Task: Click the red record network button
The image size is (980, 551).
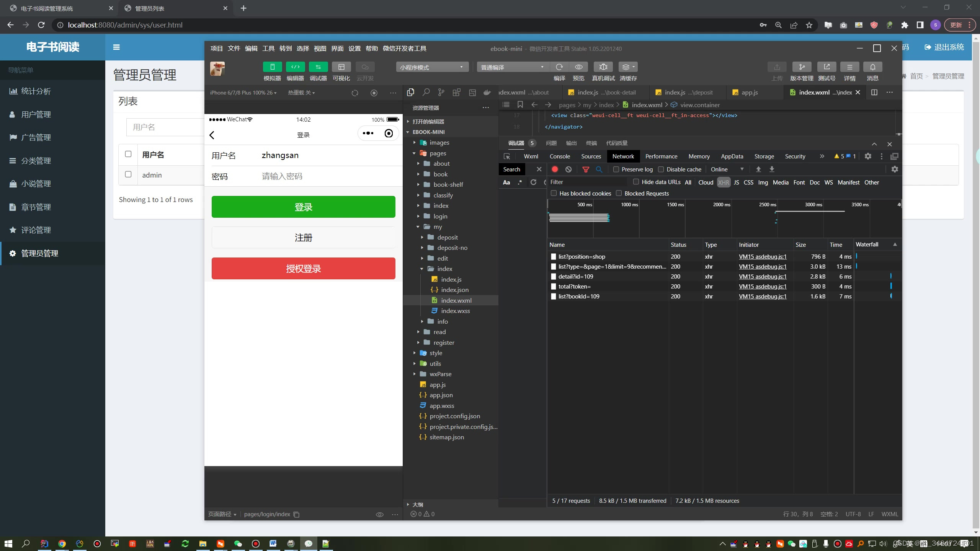Action: click(555, 169)
